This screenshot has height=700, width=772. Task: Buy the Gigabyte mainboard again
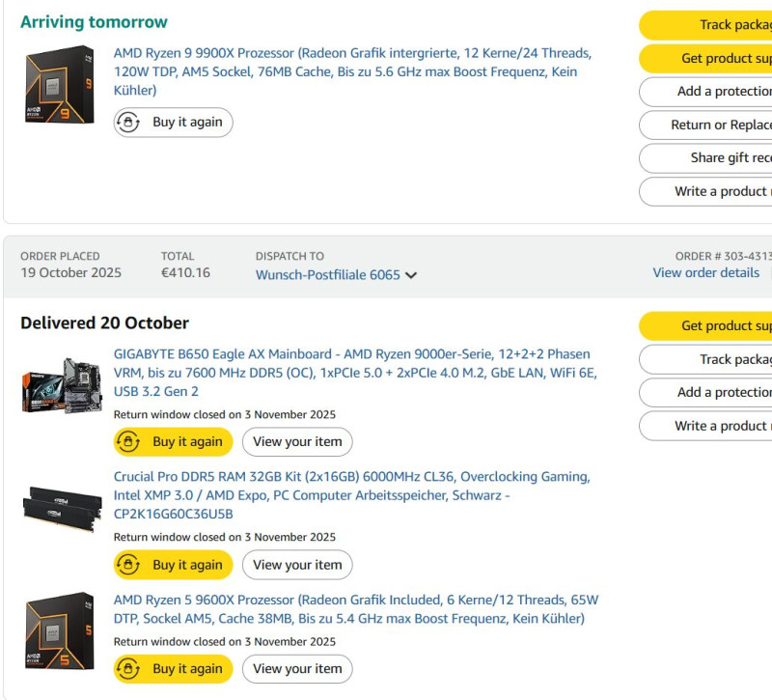pyautogui.click(x=174, y=442)
